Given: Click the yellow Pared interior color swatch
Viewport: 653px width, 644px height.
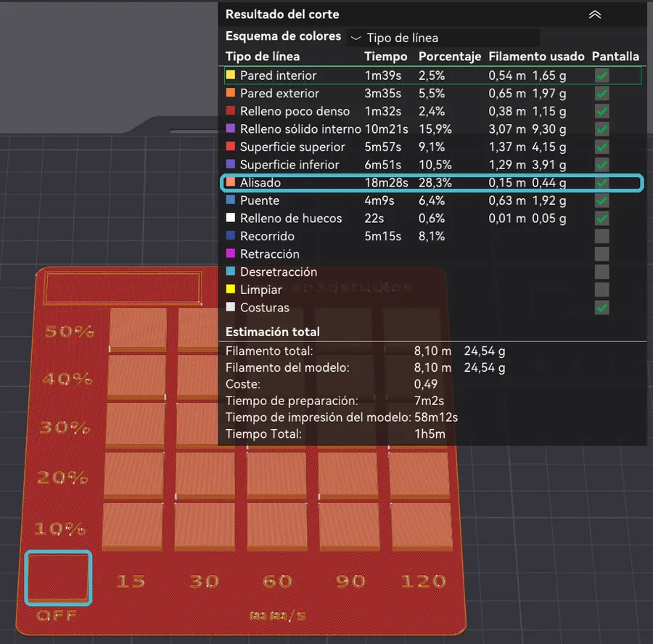Looking at the screenshot, I should pyautogui.click(x=230, y=75).
